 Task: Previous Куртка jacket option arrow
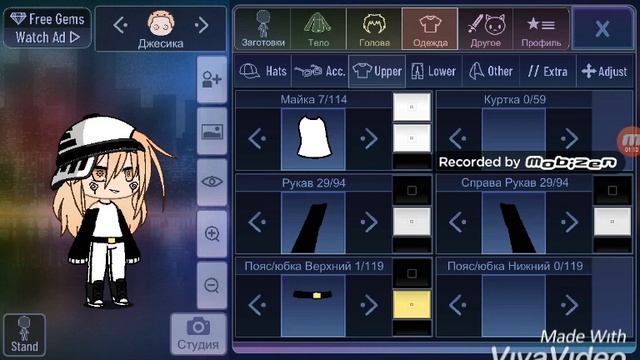point(458,138)
